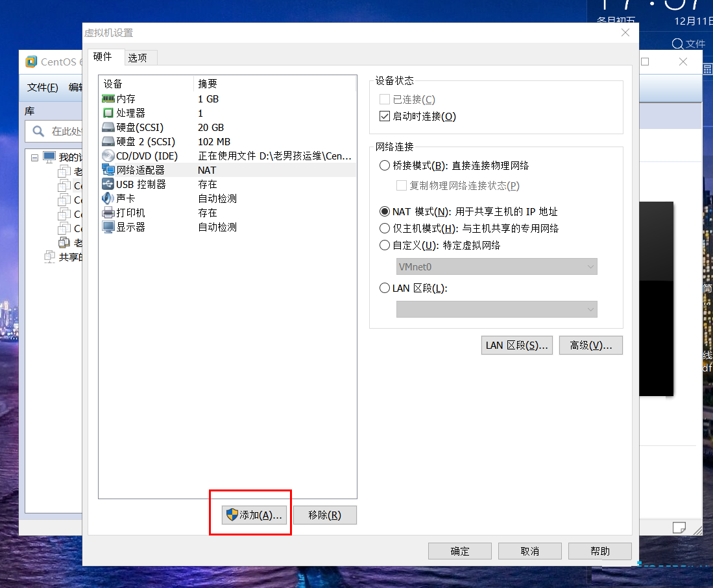
Task: Select 仅主机模式 host-only radio button
Action: [385, 228]
